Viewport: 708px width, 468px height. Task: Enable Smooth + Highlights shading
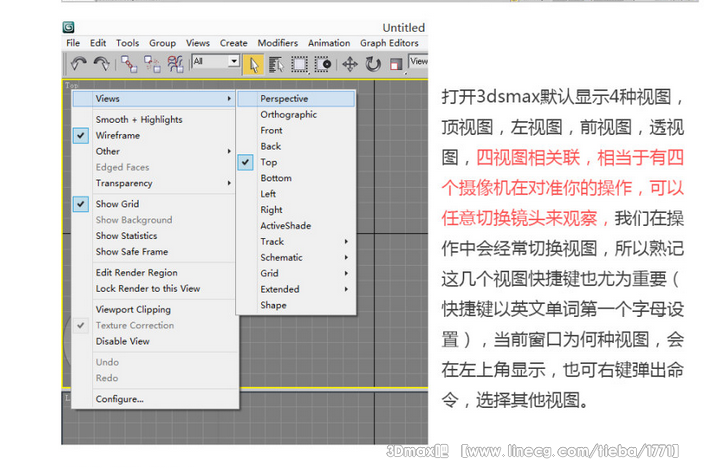[x=139, y=120]
